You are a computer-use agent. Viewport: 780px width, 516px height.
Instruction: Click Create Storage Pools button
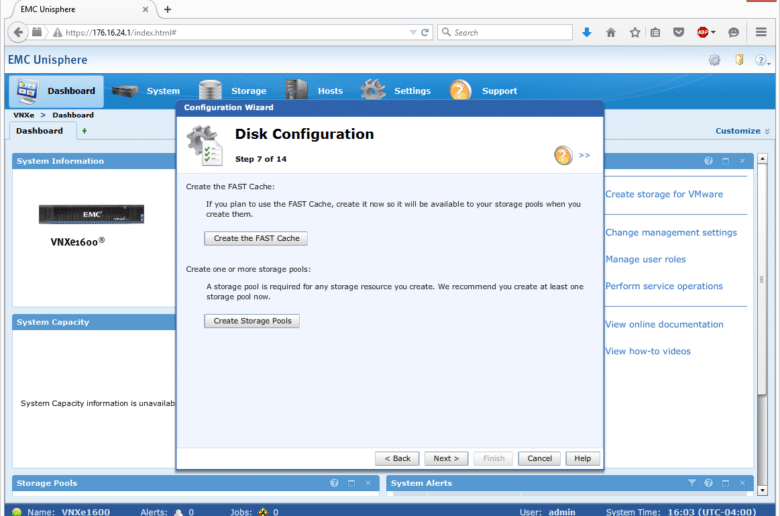tap(252, 321)
